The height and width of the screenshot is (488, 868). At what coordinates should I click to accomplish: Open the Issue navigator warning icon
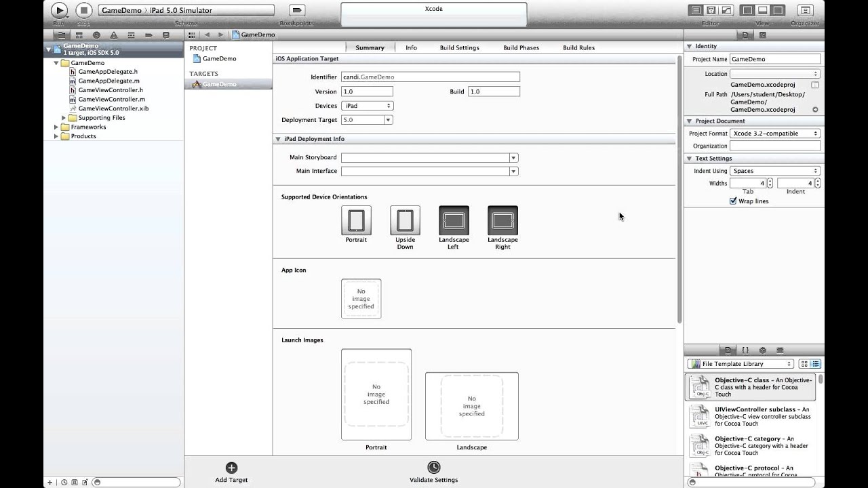click(113, 35)
